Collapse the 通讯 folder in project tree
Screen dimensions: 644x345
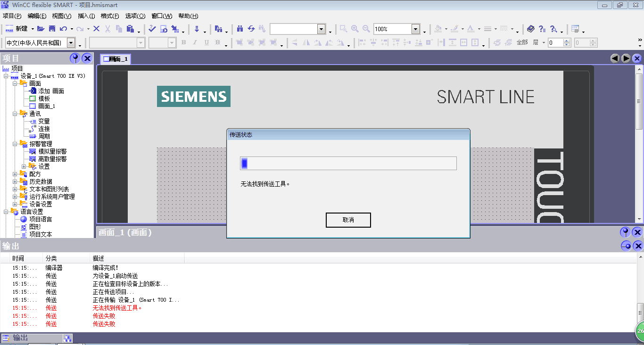pyautogui.click(x=15, y=114)
